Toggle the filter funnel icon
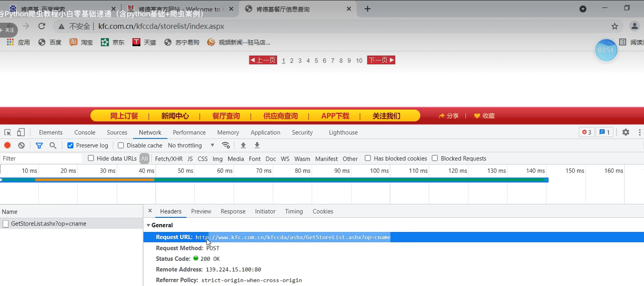Image resolution: width=644 pixels, height=286 pixels. [39, 145]
